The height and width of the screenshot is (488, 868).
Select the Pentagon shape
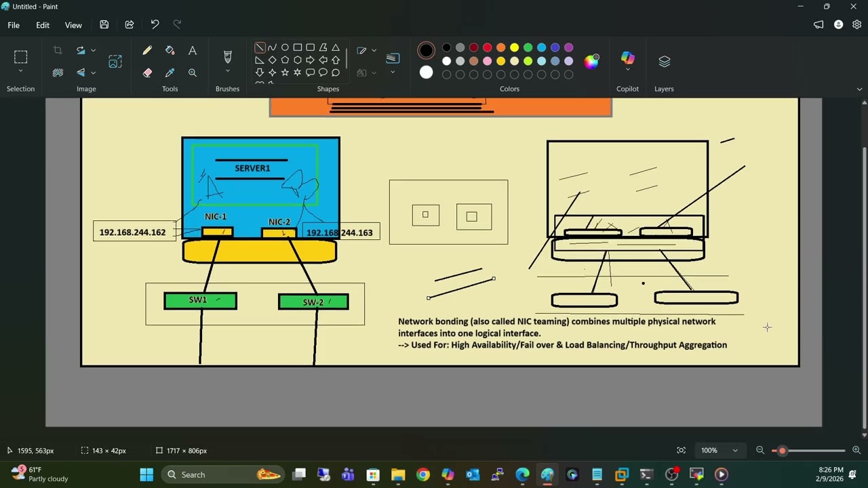(x=285, y=60)
